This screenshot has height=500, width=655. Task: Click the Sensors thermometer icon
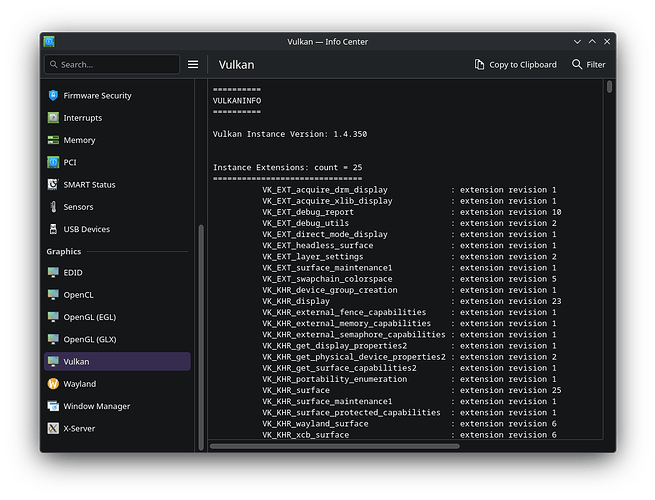pyautogui.click(x=53, y=207)
